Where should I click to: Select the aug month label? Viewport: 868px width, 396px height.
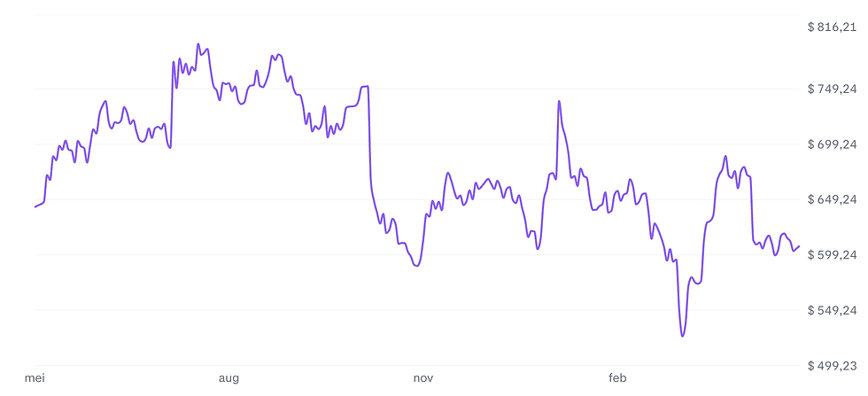point(229,379)
